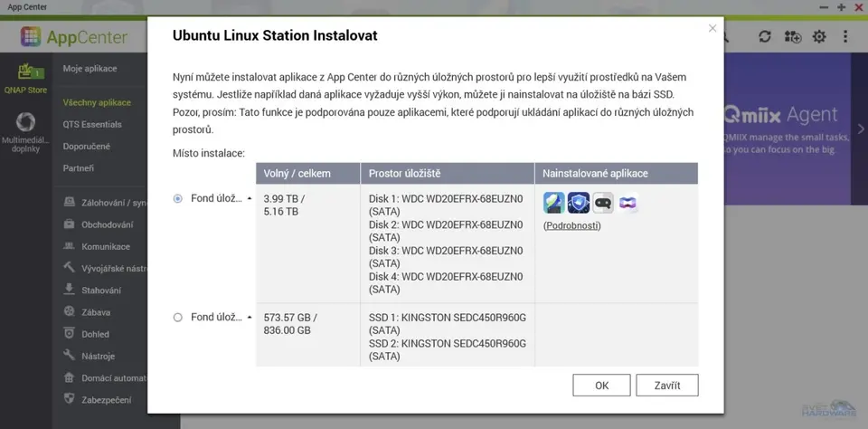Expand the second Fond úlož… pool arrow

point(250,318)
